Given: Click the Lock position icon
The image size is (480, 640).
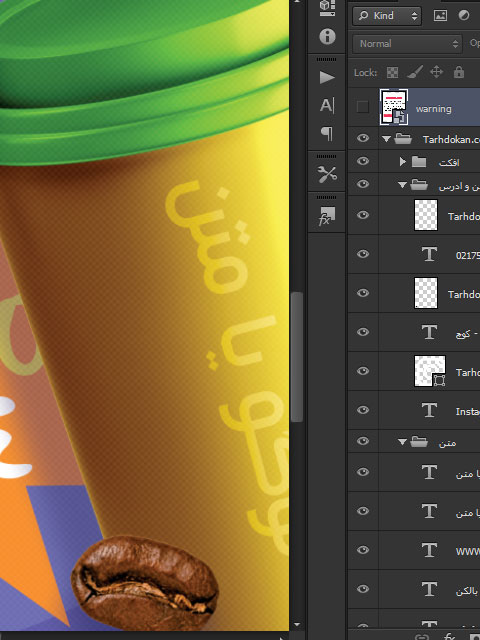Looking at the screenshot, I should pyautogui.click(x=436, y=72).
